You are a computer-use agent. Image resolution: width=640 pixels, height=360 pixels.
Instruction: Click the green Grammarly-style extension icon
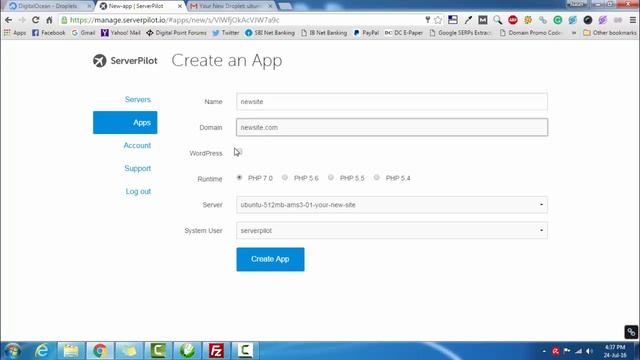(558, 20)
